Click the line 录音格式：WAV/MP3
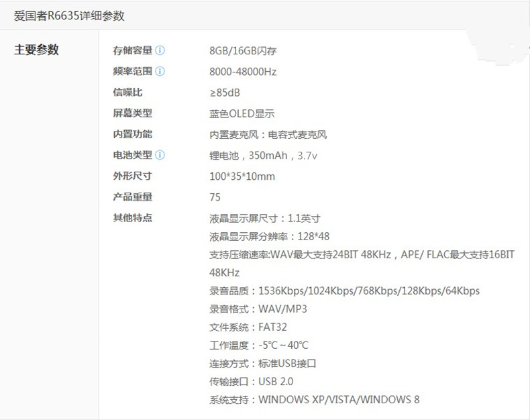The width and height of the screenshot is (530, 420). [x=258, y=309]
